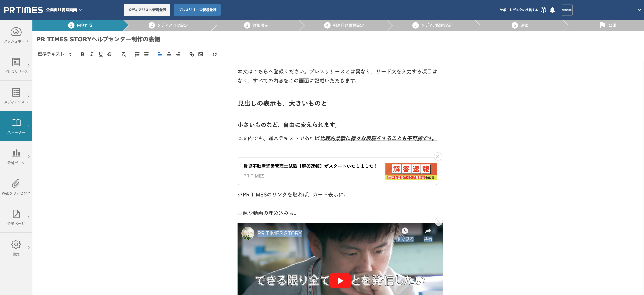Viewport: 644px width, 295px height.
Task: Open 企業向け管理画面 dropdown
Action: (64, 10)
